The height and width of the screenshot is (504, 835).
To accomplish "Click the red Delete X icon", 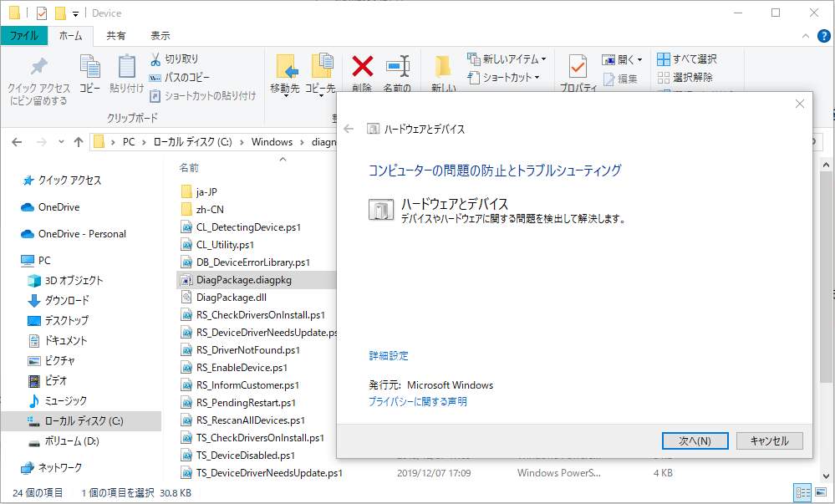I will click(362, 67).
